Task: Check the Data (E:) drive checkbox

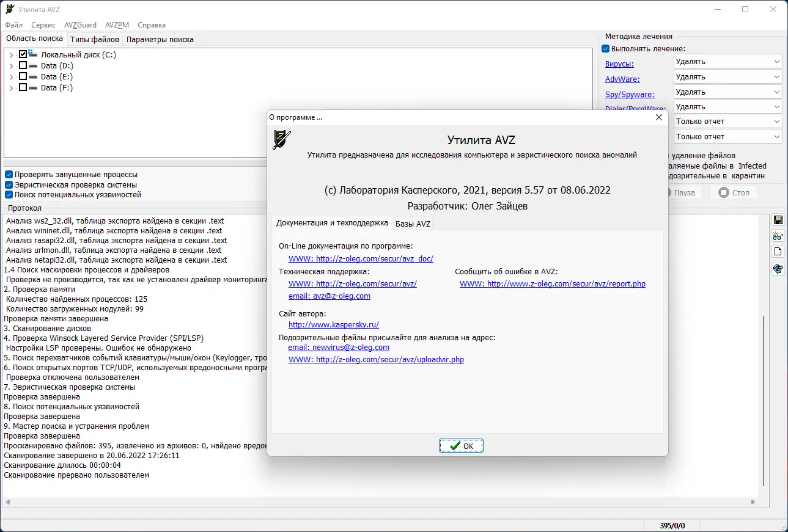Action: click(x=23, y=76)
